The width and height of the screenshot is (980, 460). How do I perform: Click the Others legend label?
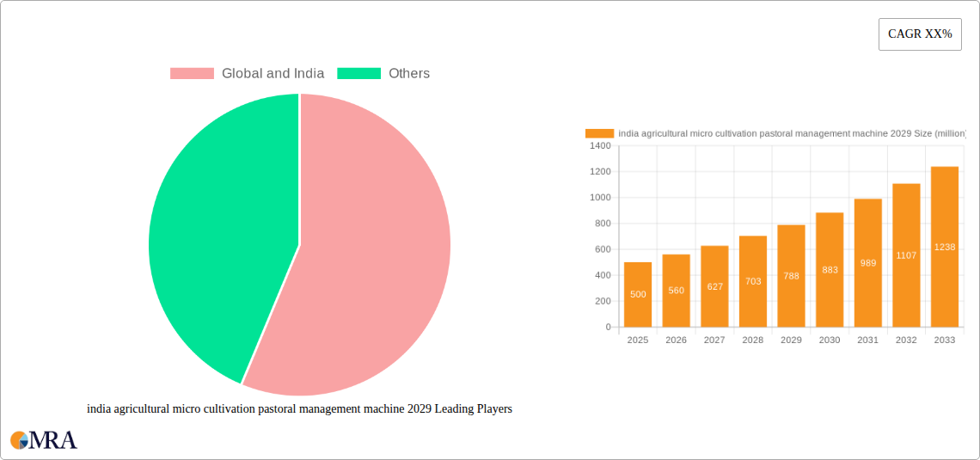[409, 74]
